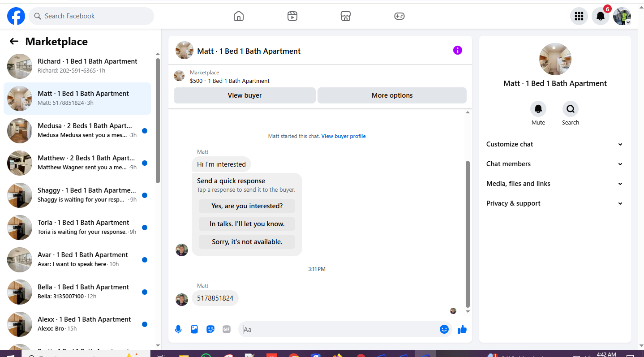Click the taskbar clock showing 4:42 AM
This screenshot has width=644, height=357.
click(606, 354)
